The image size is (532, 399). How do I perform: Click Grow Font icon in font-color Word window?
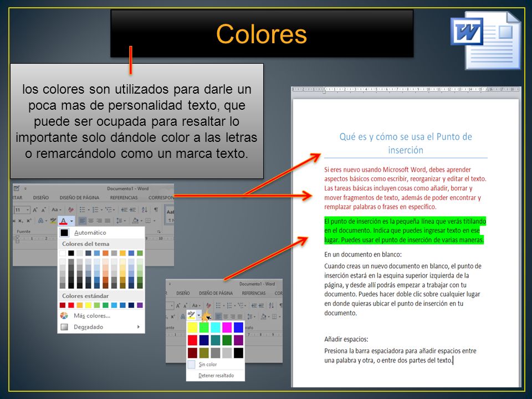[x=35, y=210]
